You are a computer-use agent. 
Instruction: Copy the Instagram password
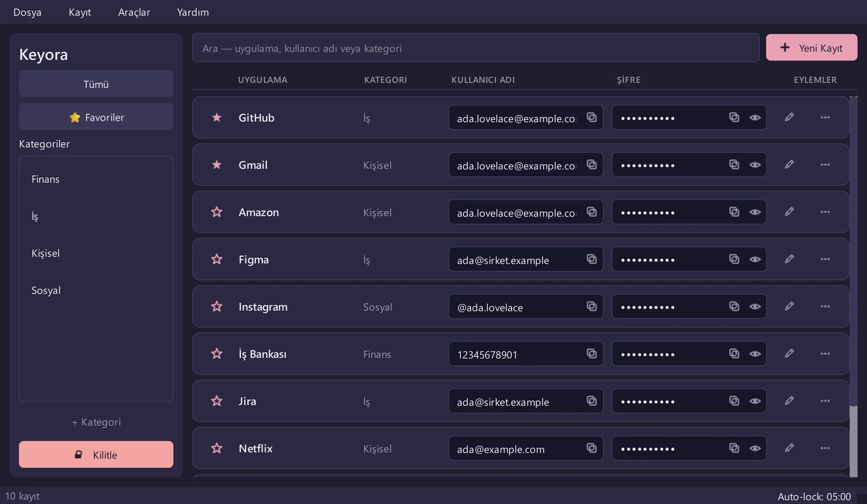coord(734,306)
